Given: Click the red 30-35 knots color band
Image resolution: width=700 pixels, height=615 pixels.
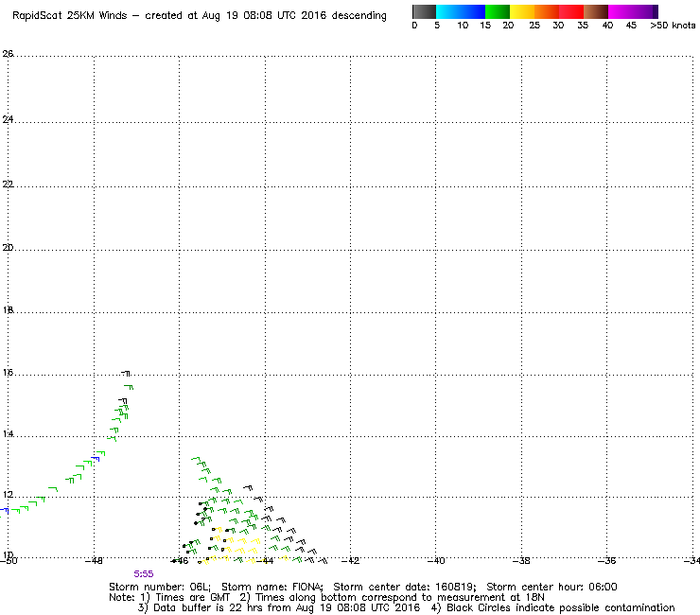Looking at the screenshot, I should click(571, 11).
